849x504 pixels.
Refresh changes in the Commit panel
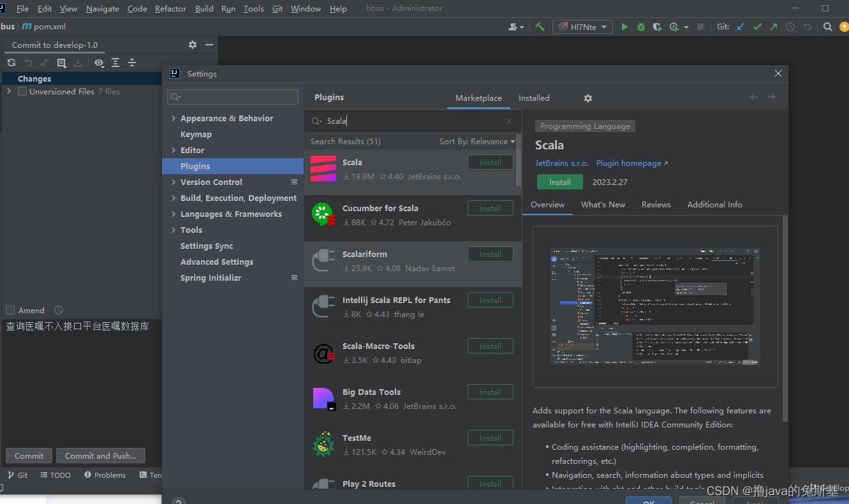[x=11, y=63]
